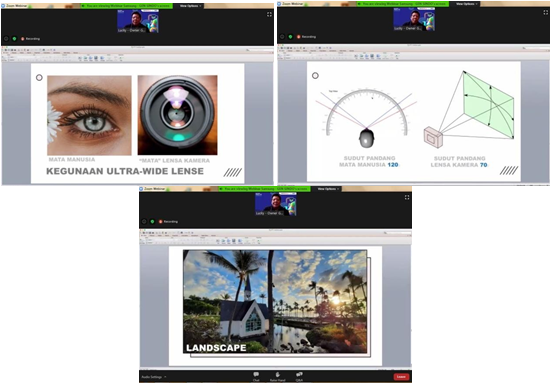Open the Chat panel
Viewport: 550px width, 384px height.
(x=256, y=377)
